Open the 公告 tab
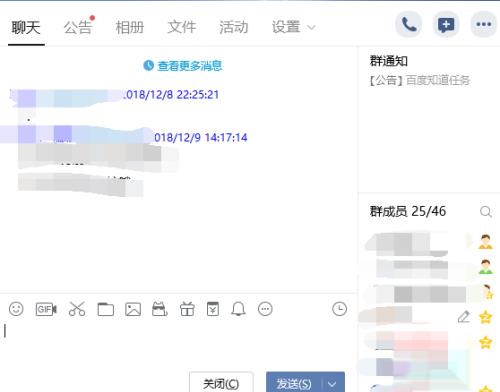This screenshot has height=392, width=500. tap(78, 27)
